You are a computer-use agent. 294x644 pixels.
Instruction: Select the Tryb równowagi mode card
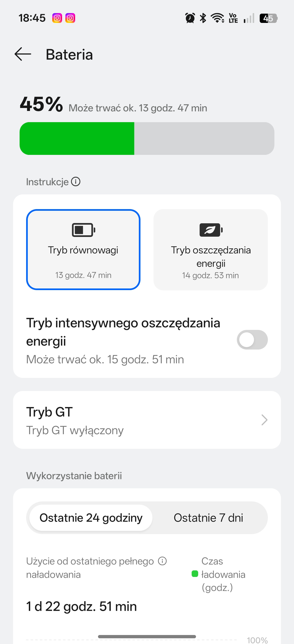point(83,249)
